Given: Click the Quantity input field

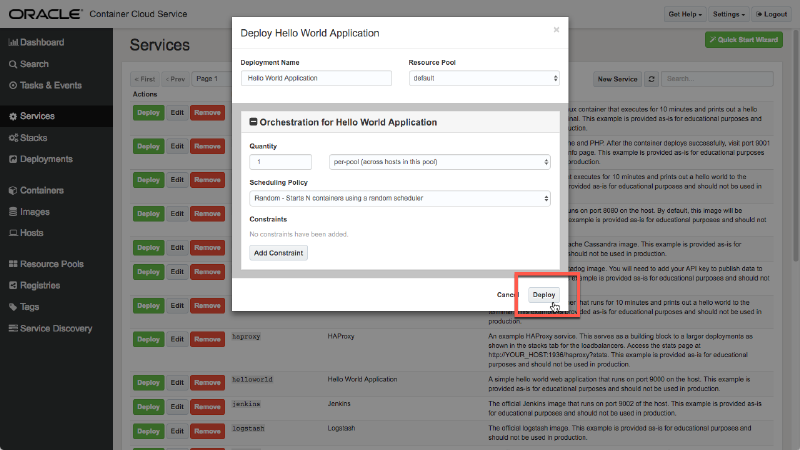Looking at the screenshot, I should pyautogui.click(x=280, y=162).
